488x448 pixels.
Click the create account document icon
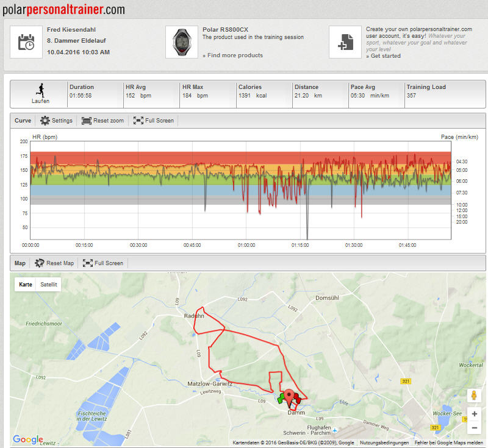coord(345,42)
